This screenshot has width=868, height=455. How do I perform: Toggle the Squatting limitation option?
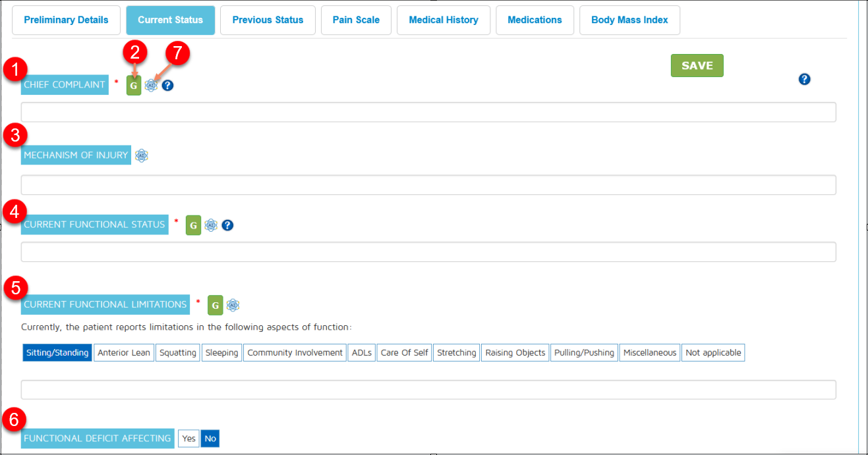coord(178,353)
